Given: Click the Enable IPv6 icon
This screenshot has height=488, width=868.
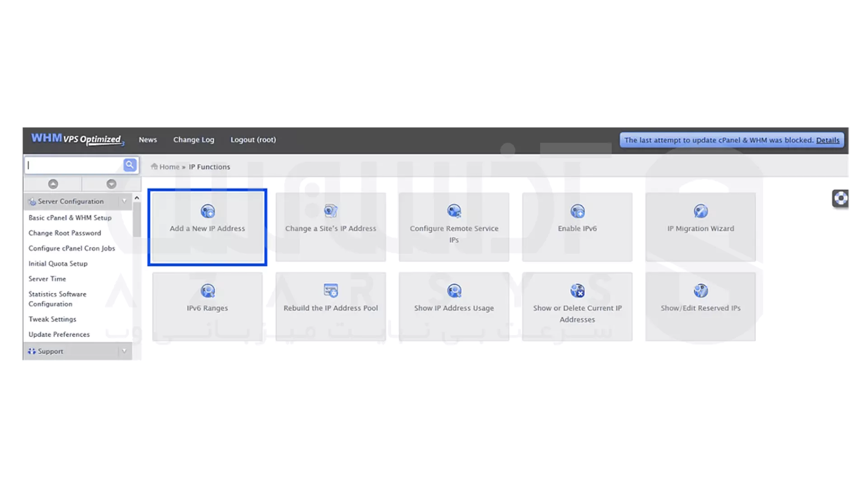Looking at the screenshot, I should pos(577,211).
